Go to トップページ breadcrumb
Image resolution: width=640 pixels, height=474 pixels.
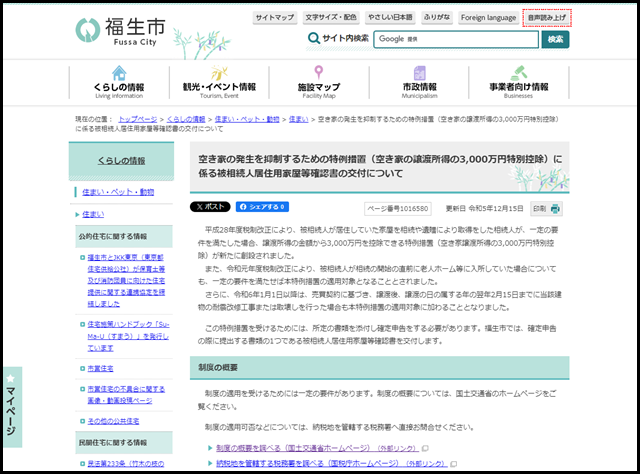pos(138,119)
